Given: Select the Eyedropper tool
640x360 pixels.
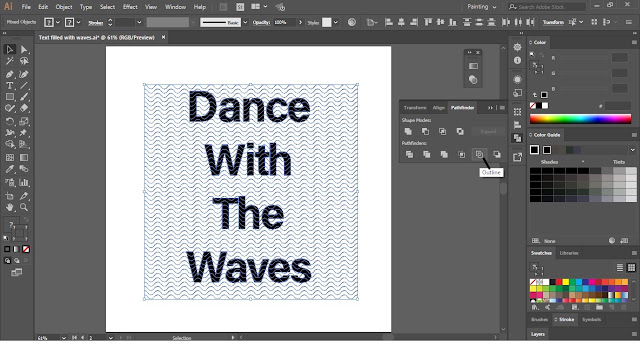Looking at the screenshot, I should pyautogui.click(x=10, y=169).
